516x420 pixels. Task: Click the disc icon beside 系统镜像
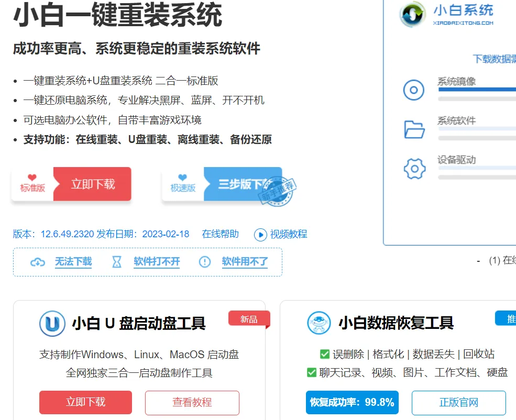414,90
